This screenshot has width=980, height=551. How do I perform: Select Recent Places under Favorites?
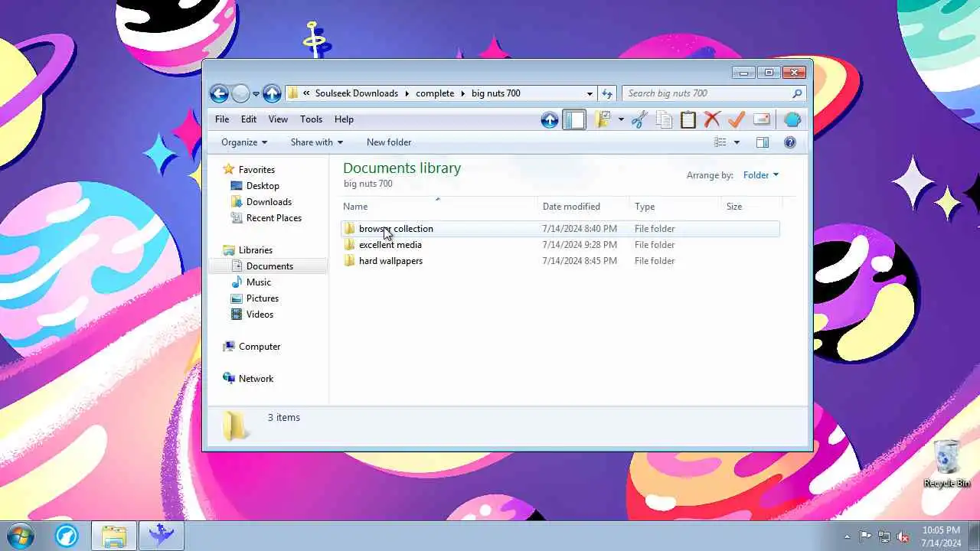(273, 218)
